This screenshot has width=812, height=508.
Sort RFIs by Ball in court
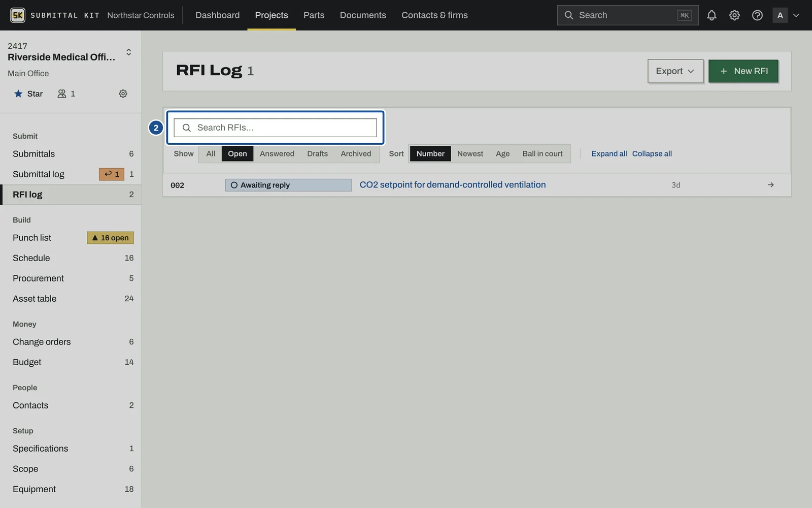[x=543, y=154]
